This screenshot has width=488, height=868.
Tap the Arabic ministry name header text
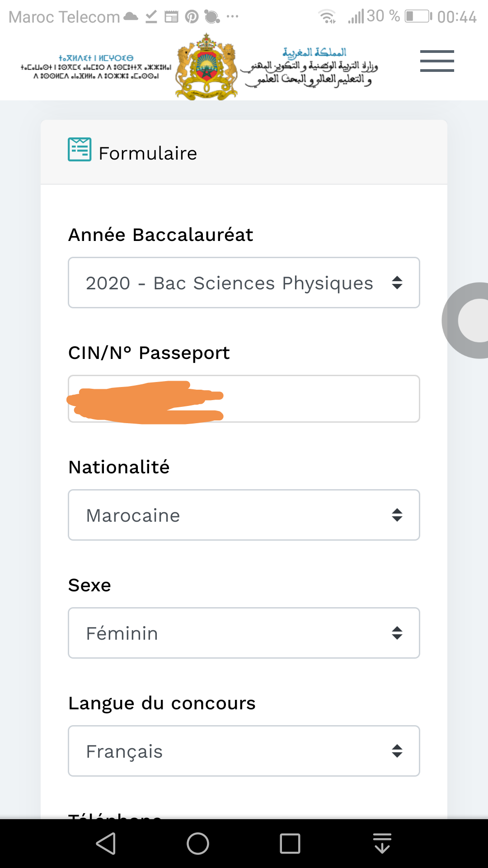point(311,68)
